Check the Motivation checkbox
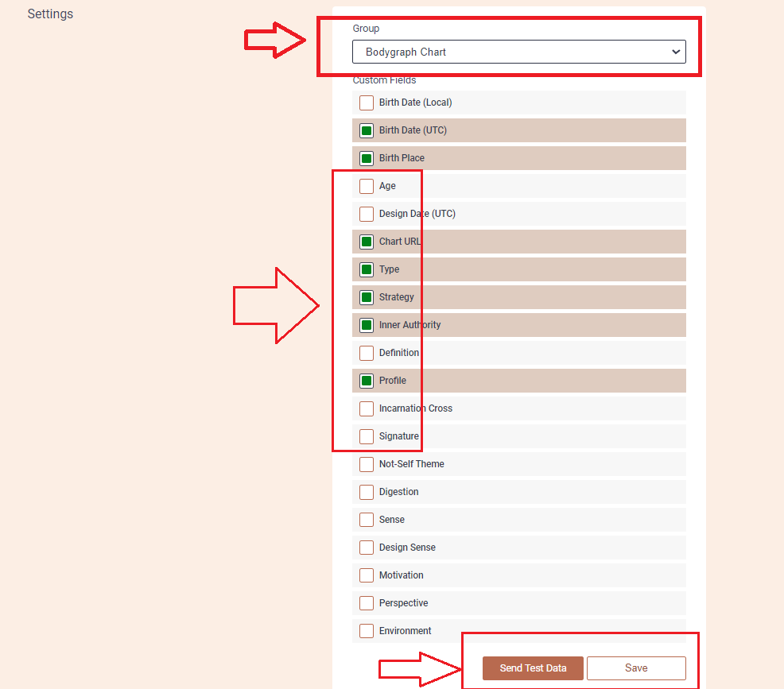 coord(367,575)
